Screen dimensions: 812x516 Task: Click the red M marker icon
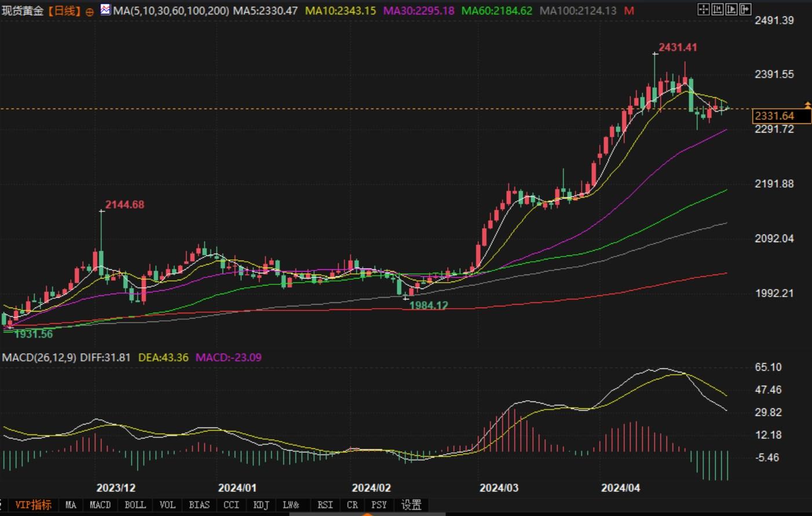coord(629,11)
